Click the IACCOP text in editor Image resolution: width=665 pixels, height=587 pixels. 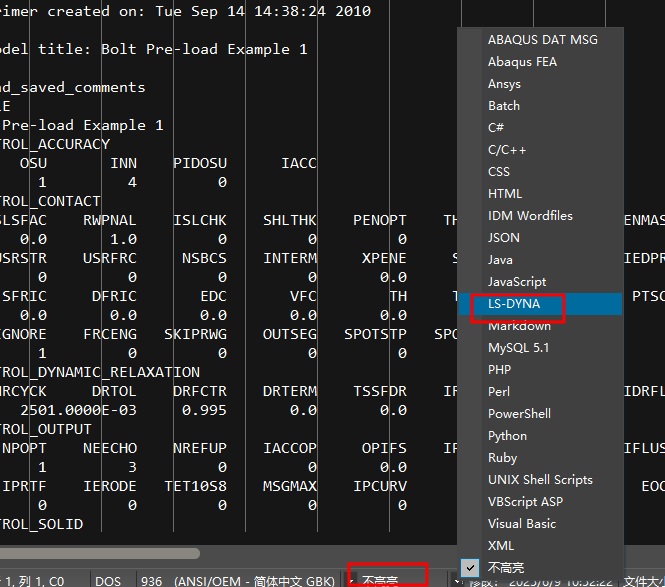click(290, 448)
